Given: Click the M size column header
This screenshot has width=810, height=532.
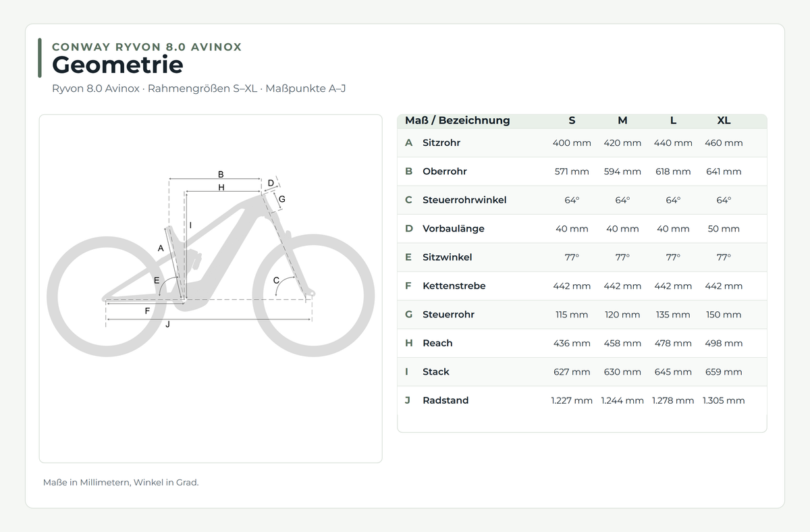Looking at the screenshot, I should click(x=622, y=121).
